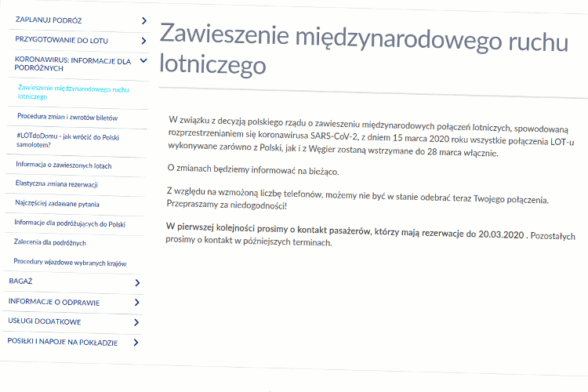Expand the PRZYGOTOWANIE DO LOTU chevron
The image size is (588, 392).
(x=143, y=41)
